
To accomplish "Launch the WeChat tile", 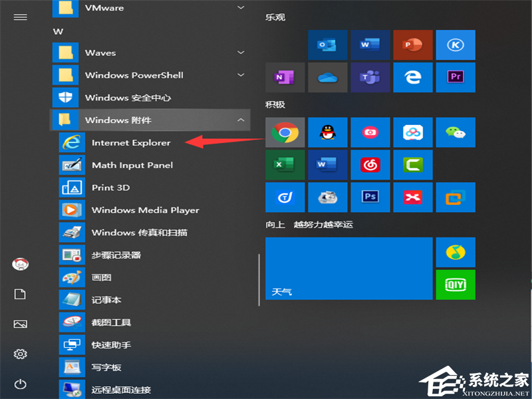I will [x=456, y=132].
